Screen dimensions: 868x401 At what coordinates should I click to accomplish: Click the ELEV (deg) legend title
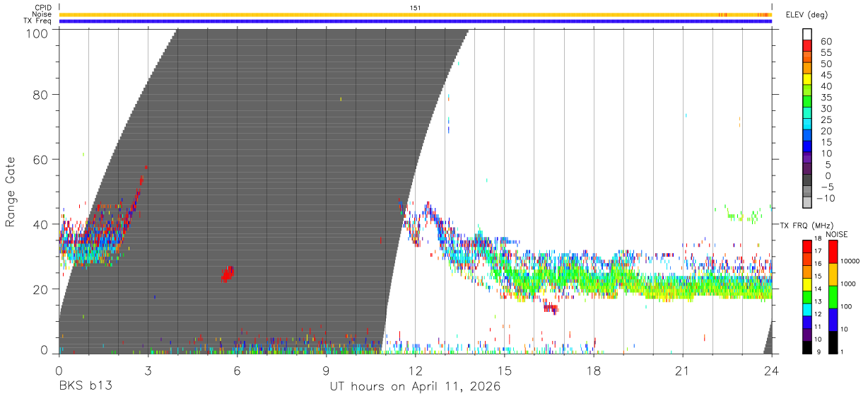click(807, 15)
